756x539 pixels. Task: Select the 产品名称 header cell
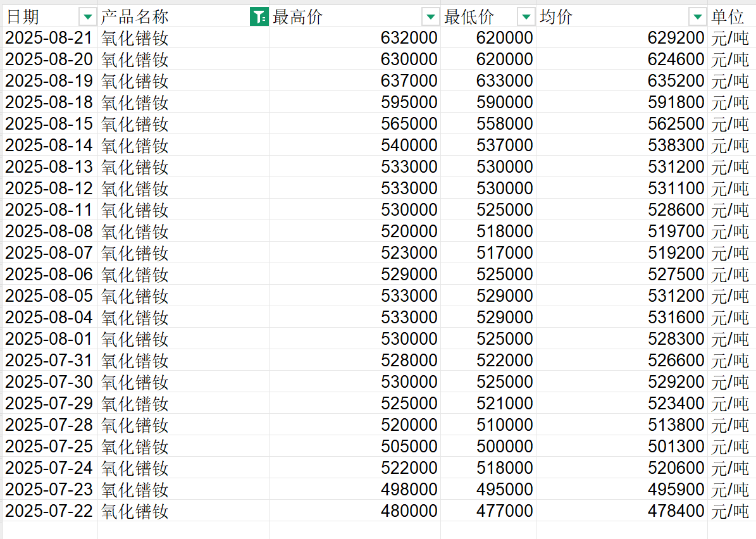pyautogui.click(x=183, y=16)
